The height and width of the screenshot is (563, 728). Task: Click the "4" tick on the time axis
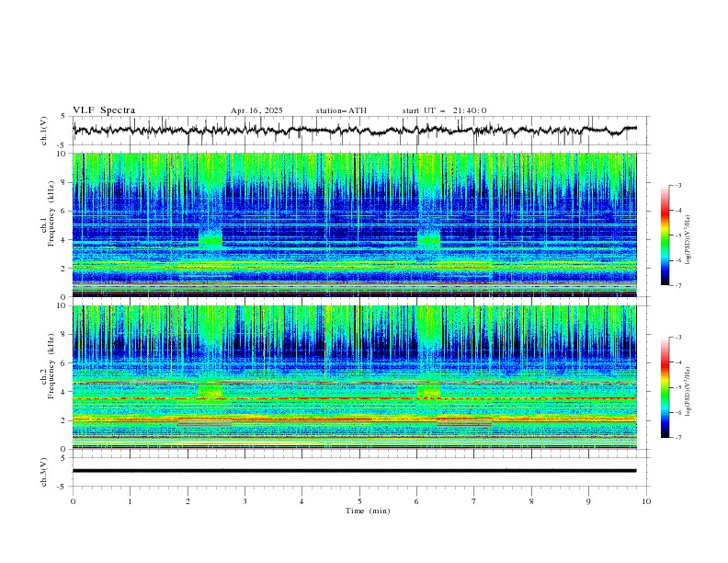coord(301,501)
